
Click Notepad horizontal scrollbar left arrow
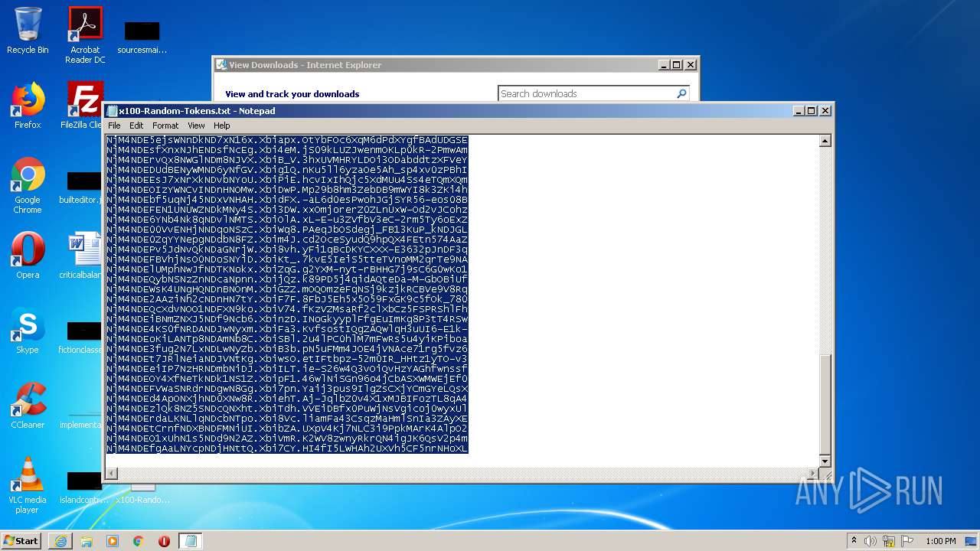112,474
